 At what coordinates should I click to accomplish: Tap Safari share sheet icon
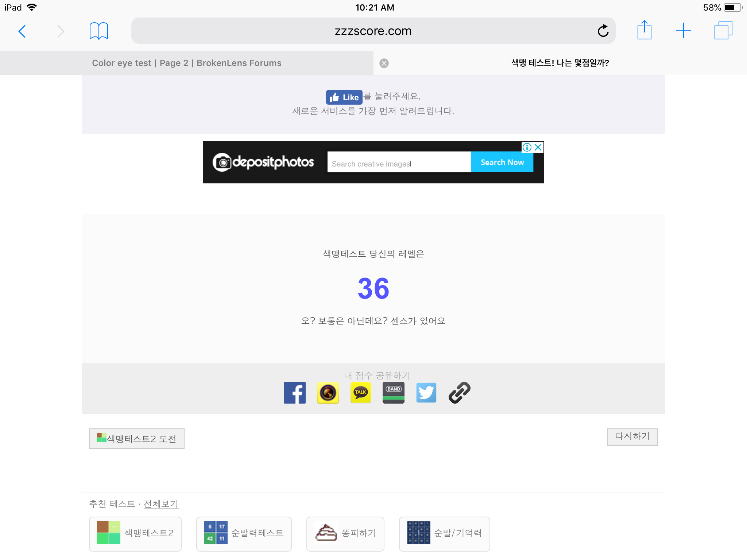click(644, 30)
